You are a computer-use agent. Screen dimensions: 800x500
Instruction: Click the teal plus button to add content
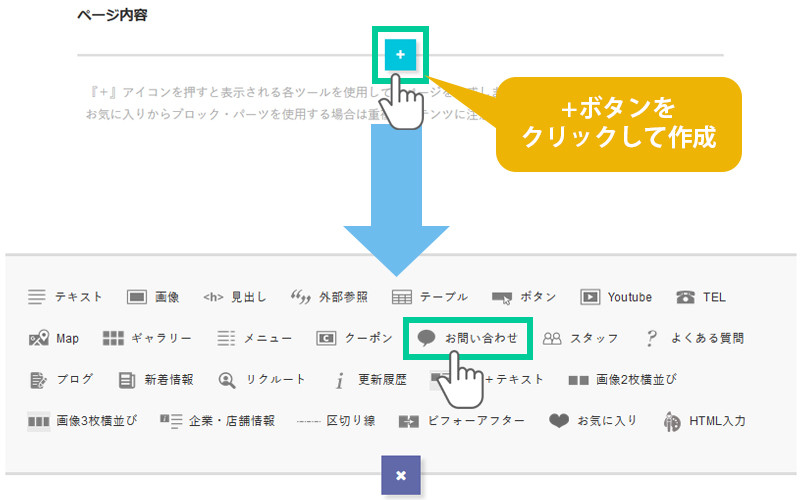click(400, 55)
